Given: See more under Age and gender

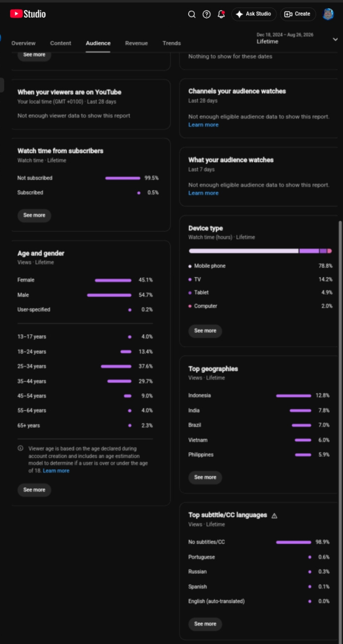Looking at the screenshot, I should tap(34, 490).
